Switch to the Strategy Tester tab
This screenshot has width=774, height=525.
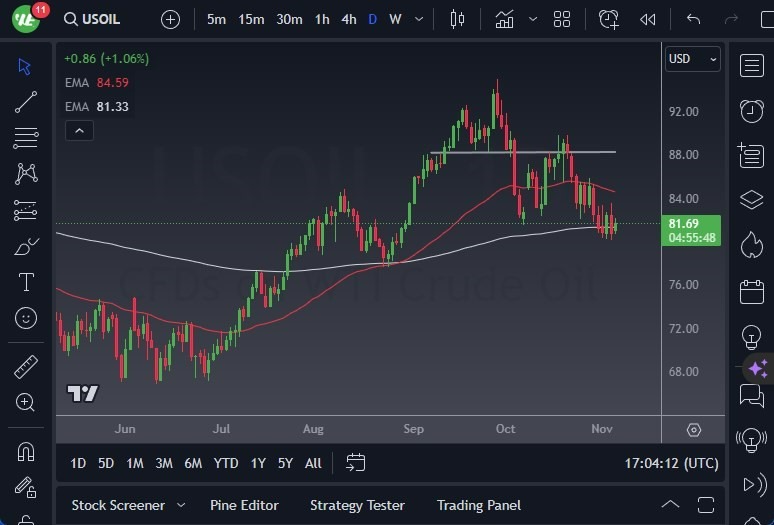pyautogui.click(x=357, y=505)
